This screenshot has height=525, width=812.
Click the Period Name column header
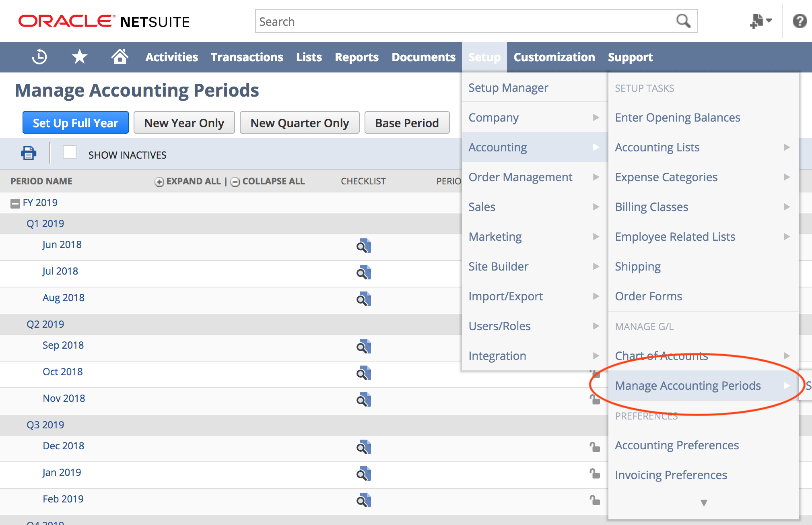pos(41,181)
